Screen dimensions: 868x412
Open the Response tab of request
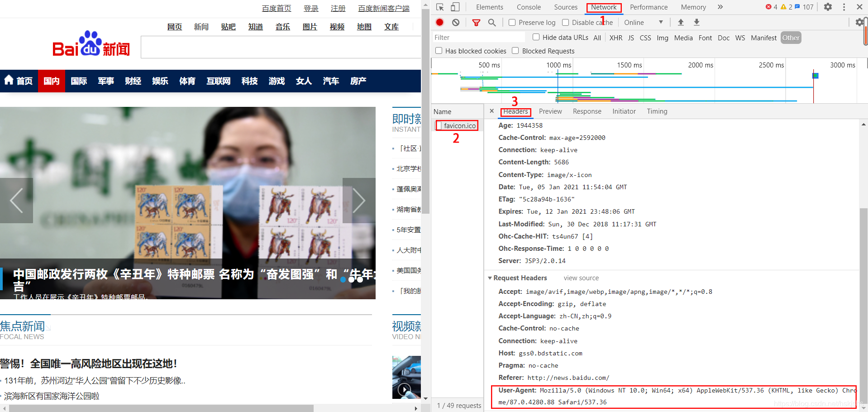[x=587, y=111]
